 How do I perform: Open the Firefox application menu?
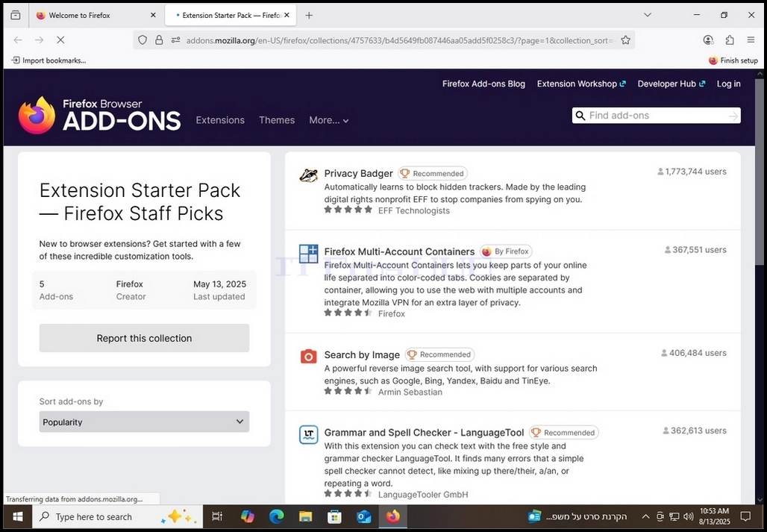pyautogui.click(x=751, y=40)
